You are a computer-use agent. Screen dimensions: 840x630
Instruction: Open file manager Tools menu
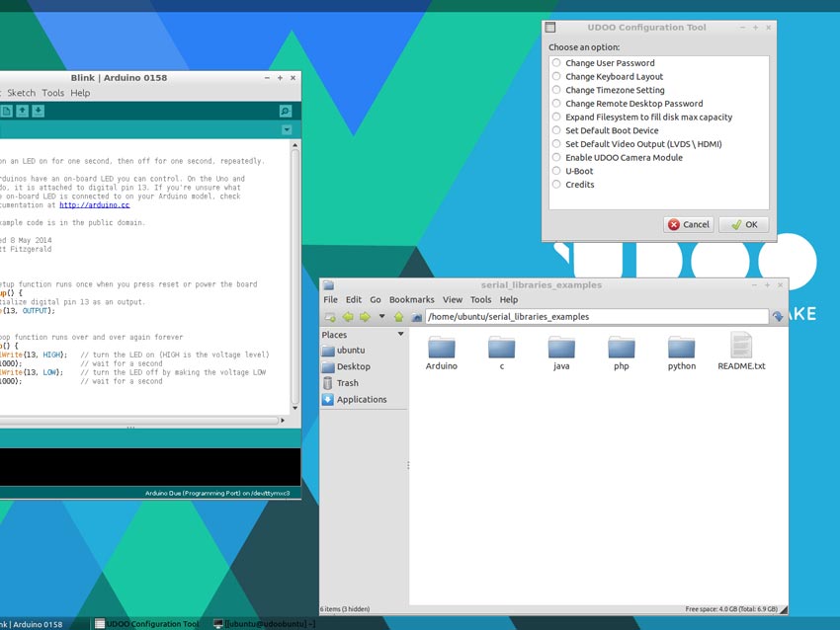click(x=480, y=300)
